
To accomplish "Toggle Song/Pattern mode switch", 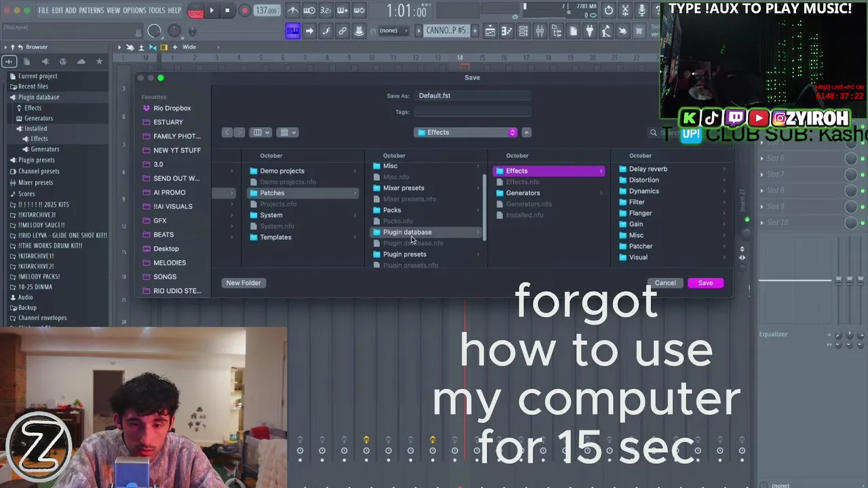I will pyautogui.click(x=195, y=11).
